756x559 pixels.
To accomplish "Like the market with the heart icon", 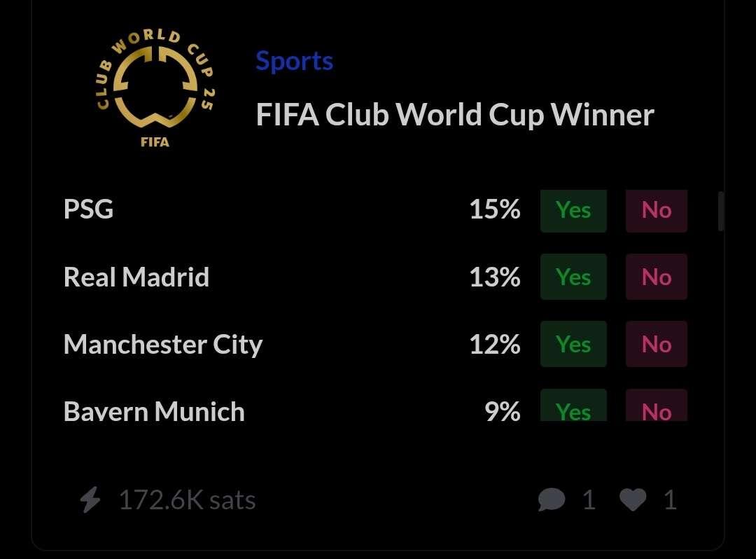I will point(633,499).
